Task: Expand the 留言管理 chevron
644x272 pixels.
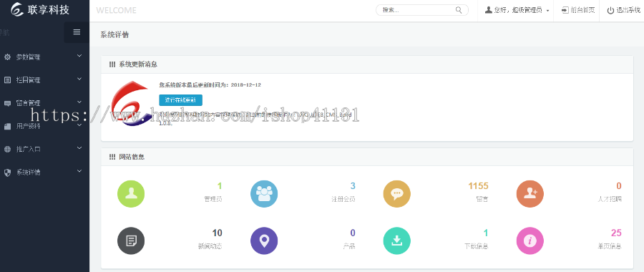Action: coord(79,102)
